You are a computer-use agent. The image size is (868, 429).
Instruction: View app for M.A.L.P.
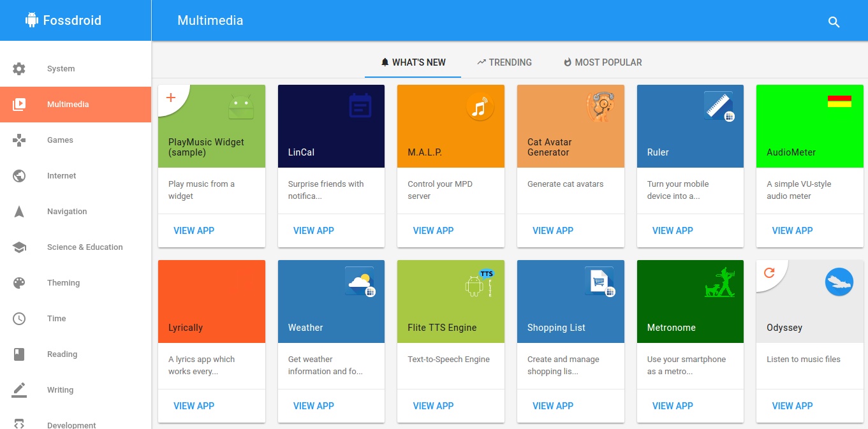point(433,231)
